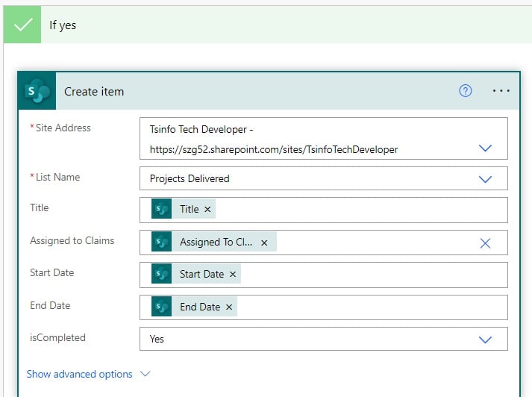Click the Title token label

tap(190, 209)
